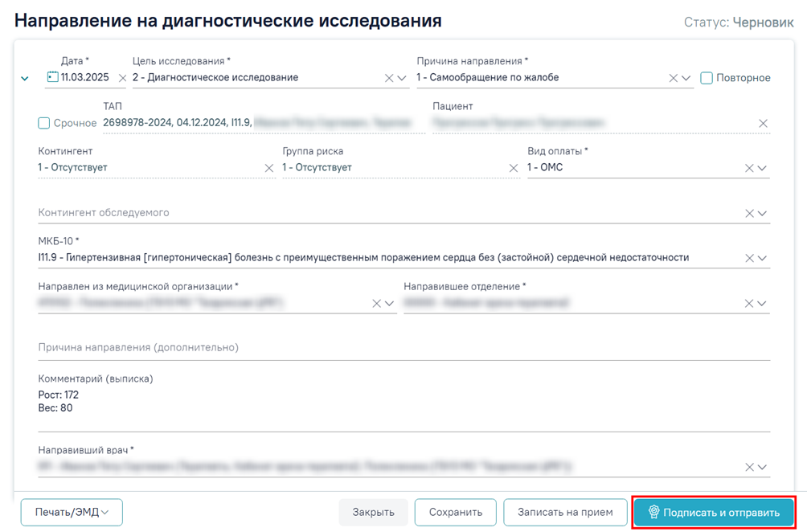807x532 pixels.
Task: Clear Цель исследования value
Action: point(389,78)
